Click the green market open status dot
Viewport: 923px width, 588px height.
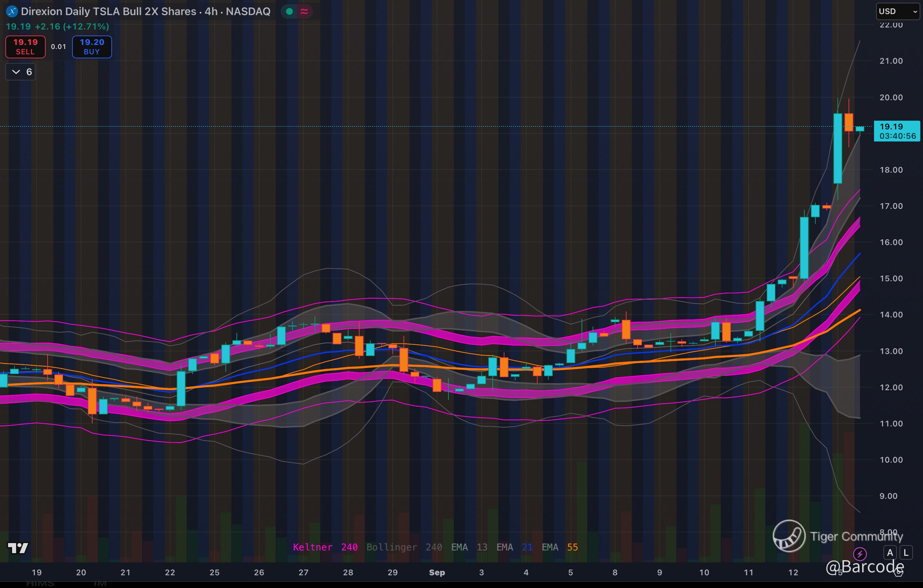(x=290, y=11)
